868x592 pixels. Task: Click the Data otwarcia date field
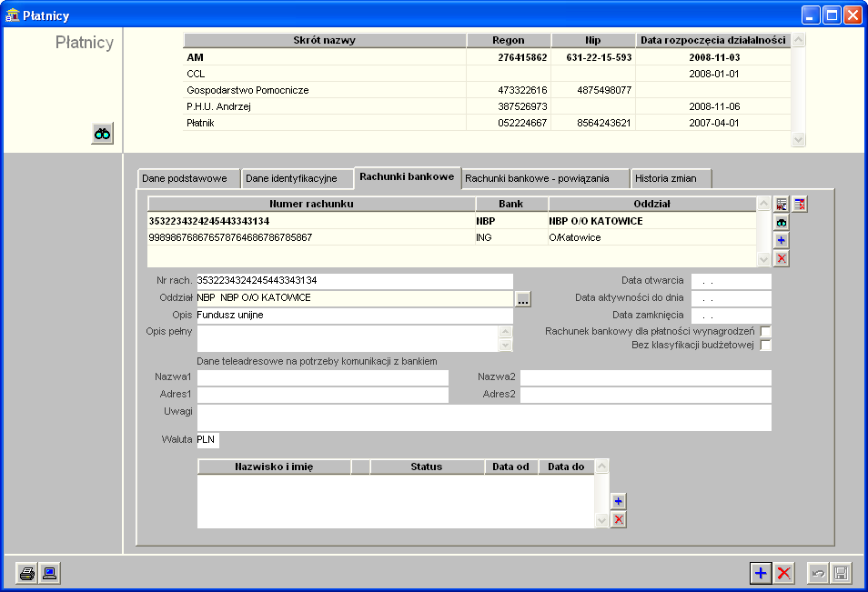[x=732, y=281]
